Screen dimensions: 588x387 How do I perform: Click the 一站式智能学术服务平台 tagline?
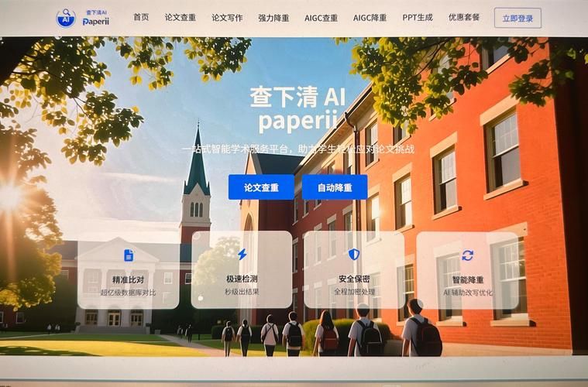[x=297, y=149]
